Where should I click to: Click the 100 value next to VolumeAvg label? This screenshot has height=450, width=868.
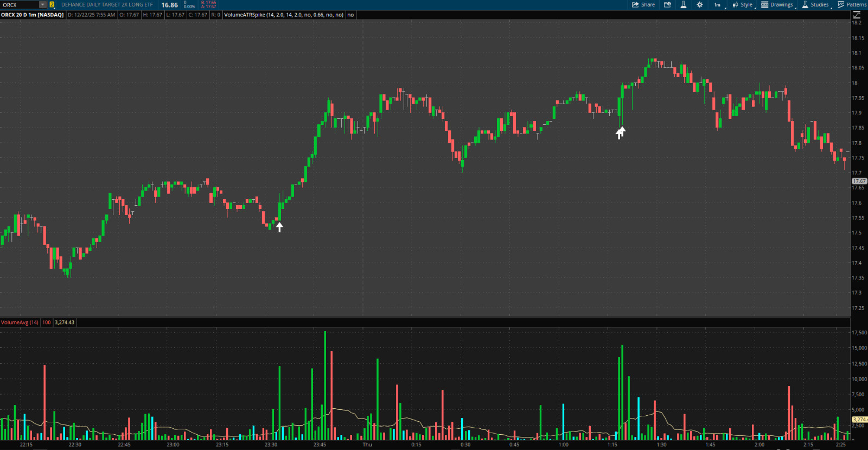point(47,322)
